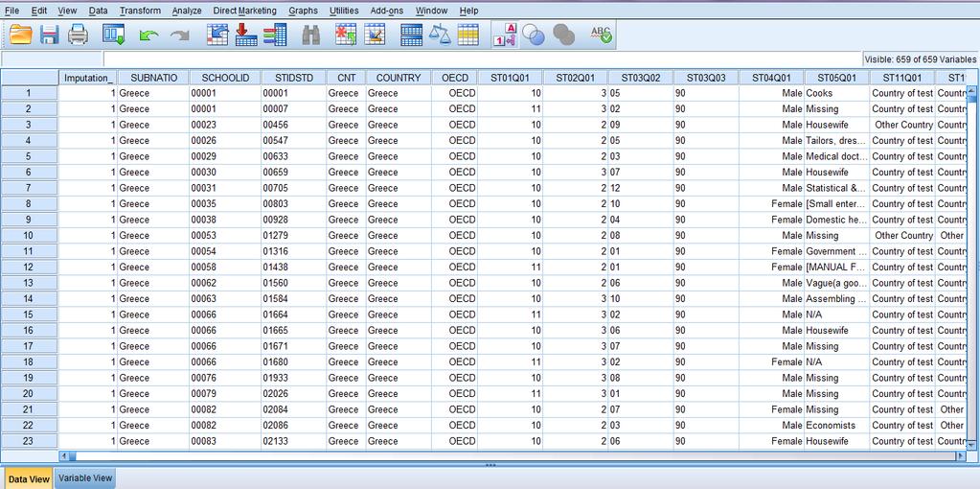Print the data with the printer icon
Image resolution: width=980 pixels, height=489 pixels.
(79, 35)
